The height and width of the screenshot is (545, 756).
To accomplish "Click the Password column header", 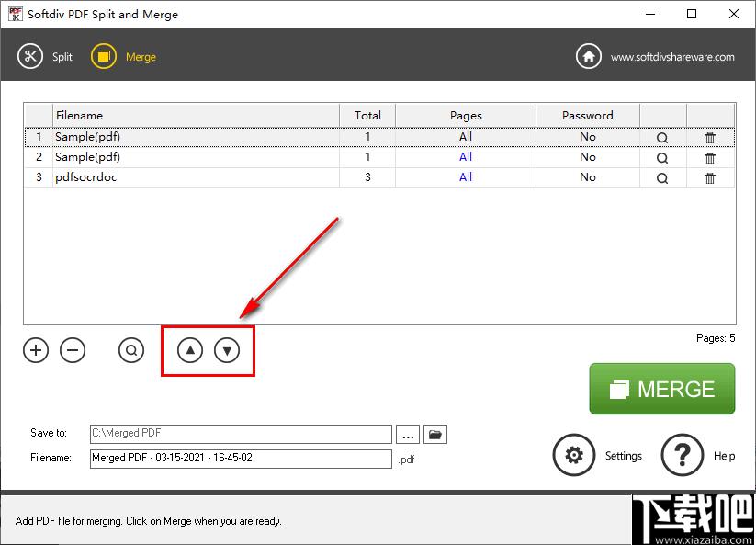I will click(x=588, y=115).
